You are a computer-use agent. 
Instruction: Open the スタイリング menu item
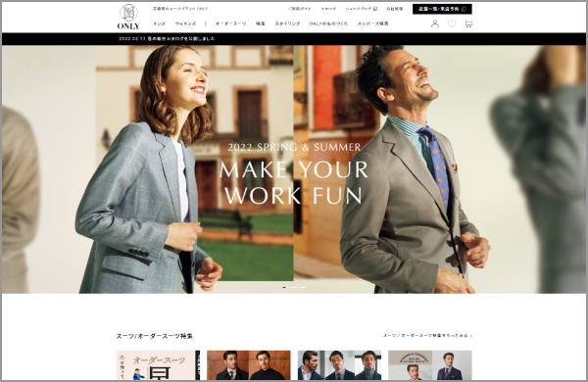(287, 24)
